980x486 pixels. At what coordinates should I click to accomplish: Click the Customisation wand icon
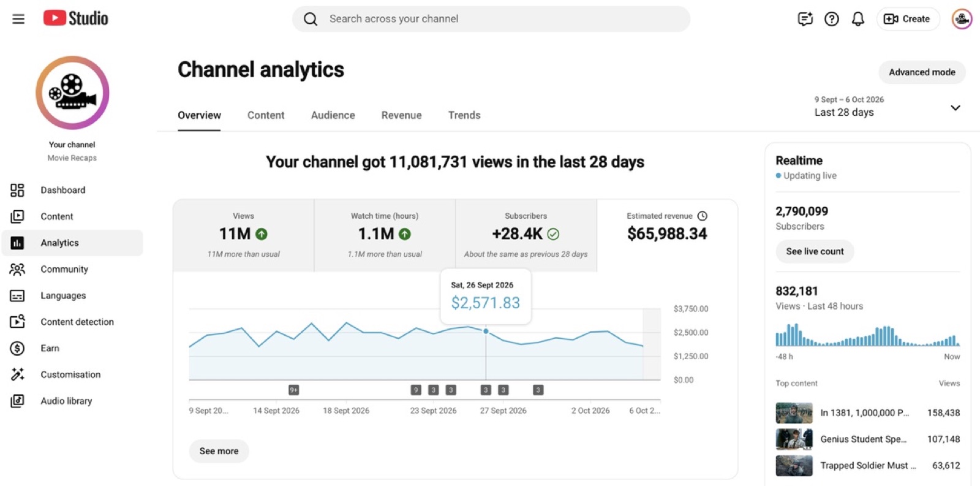tap(17, 374)
